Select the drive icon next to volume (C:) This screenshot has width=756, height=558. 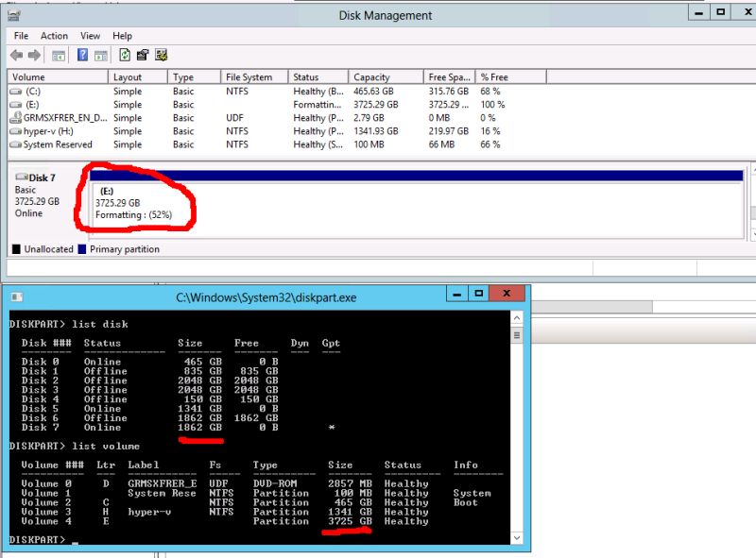click(x=13, y=91)
